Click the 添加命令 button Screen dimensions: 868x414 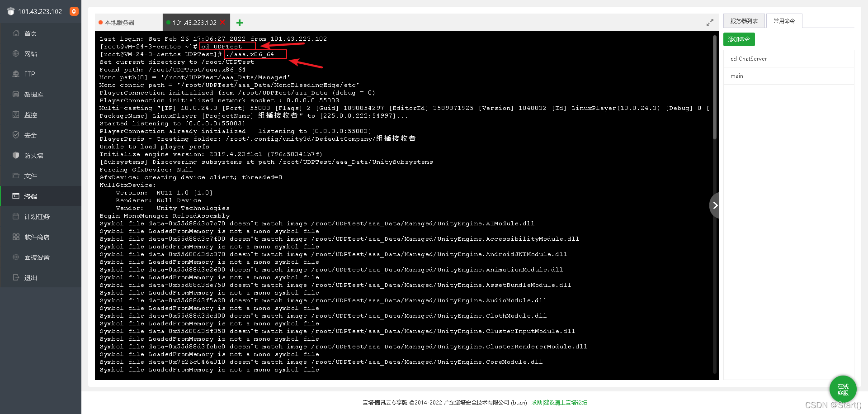739,39
